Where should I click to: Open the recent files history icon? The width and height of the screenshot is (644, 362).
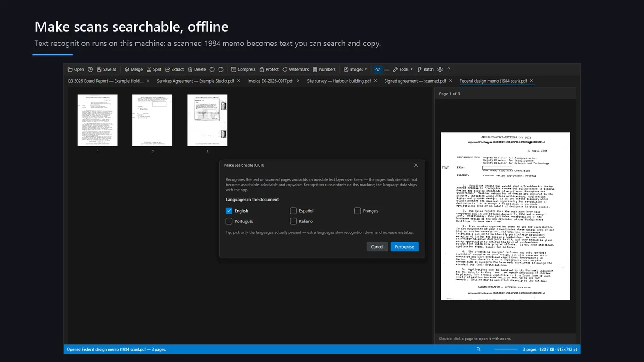coord(91,69)
